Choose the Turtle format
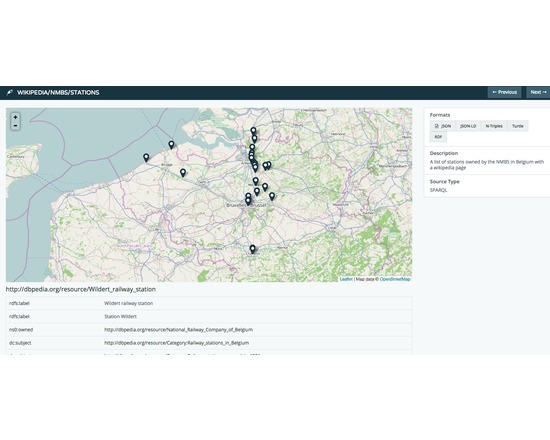 point(518,126)
